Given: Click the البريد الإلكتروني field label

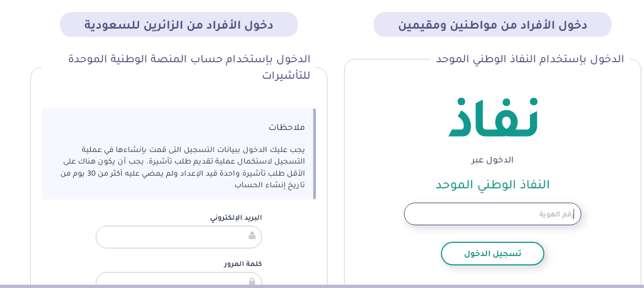Looking at the screenshot, I should [x=236, y=218].
